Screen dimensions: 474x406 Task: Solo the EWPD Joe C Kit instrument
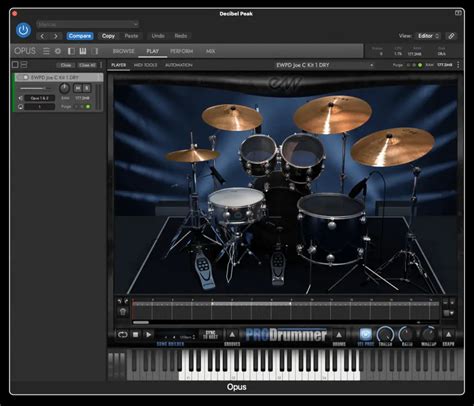87,88
